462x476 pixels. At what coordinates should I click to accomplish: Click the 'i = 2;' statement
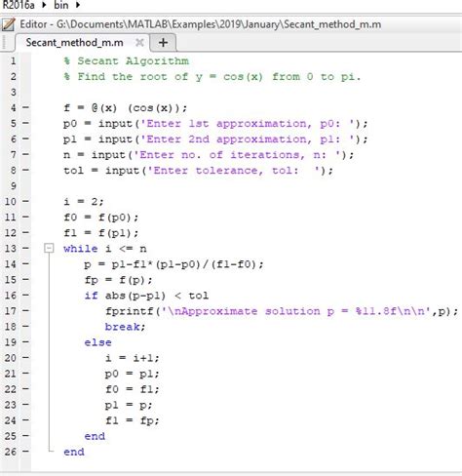coord(84,202)
